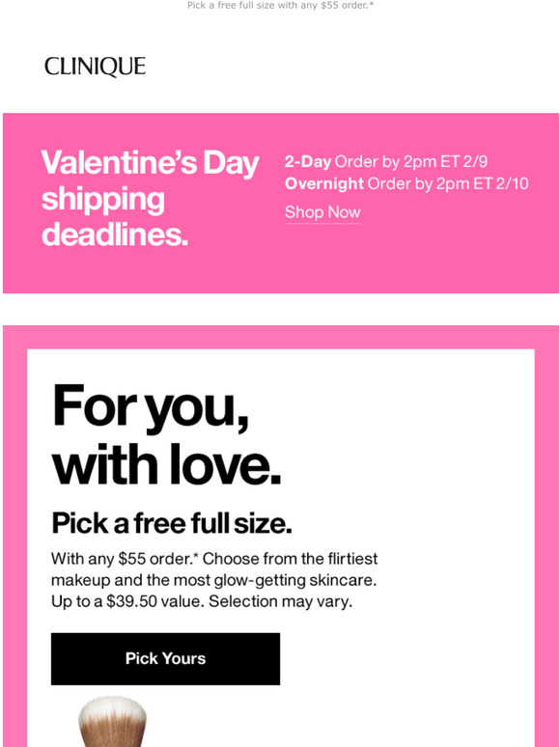Click the Clinique logo

95,67
